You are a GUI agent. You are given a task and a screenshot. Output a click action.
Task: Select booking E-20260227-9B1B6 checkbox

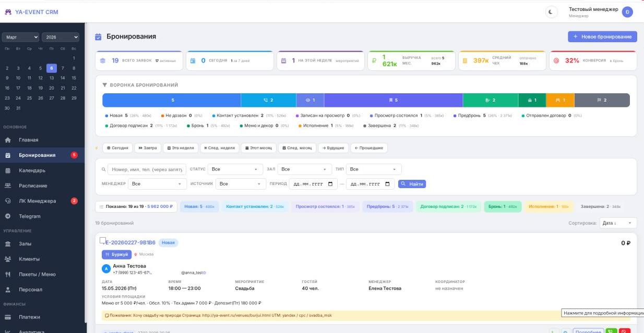coord(103,241)
